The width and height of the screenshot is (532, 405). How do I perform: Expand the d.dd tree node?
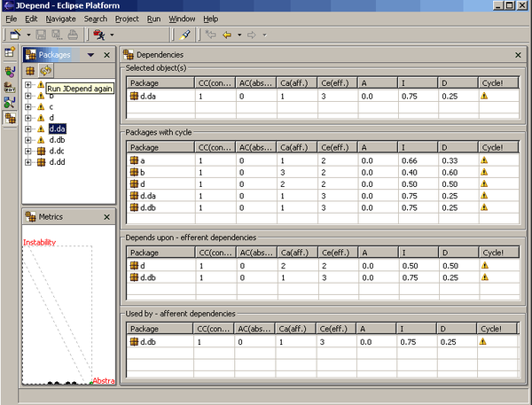click(28, 162)
